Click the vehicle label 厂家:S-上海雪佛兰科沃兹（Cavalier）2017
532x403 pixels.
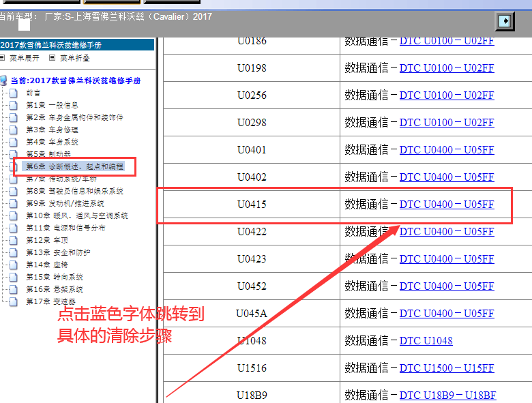click(128, 16)
